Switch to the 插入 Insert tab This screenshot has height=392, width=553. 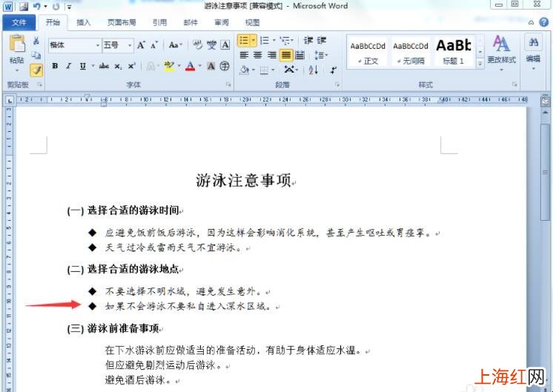coord(84,22)
